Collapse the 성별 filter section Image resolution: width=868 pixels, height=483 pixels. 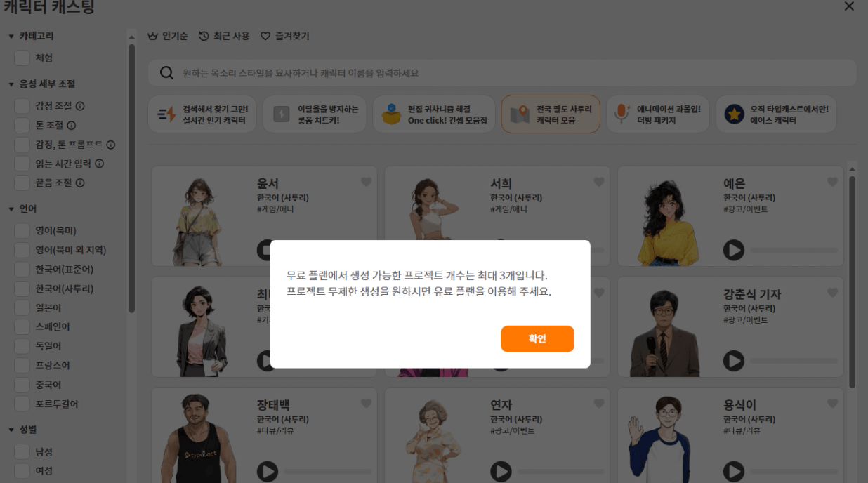click(11, 429)
